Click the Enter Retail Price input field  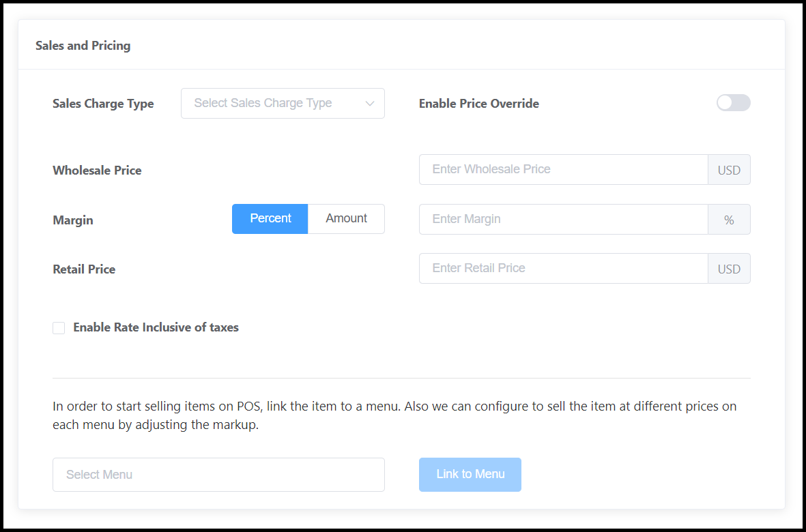point(563,268)
